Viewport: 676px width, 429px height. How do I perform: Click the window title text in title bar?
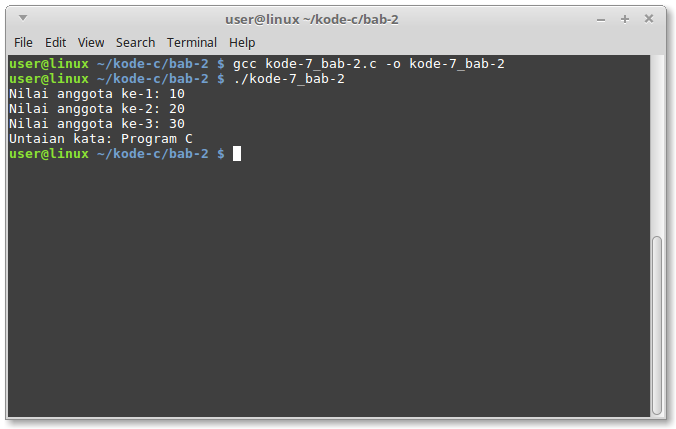tap(337, 18)
